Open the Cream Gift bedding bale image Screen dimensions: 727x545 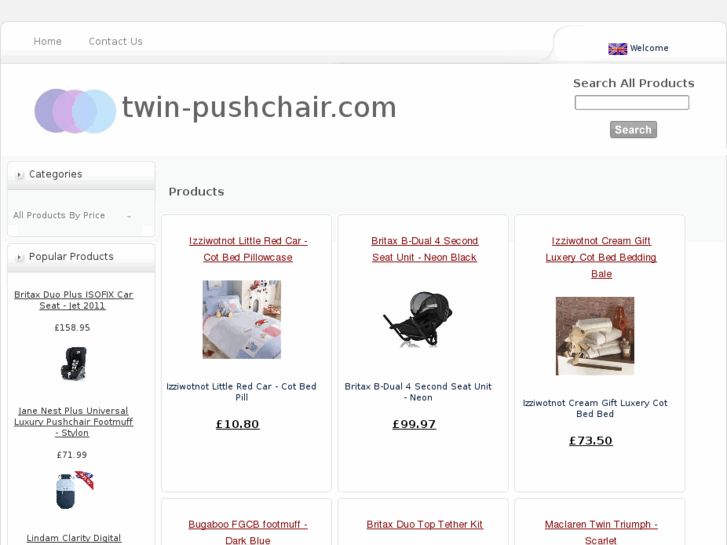coord(595,336)
